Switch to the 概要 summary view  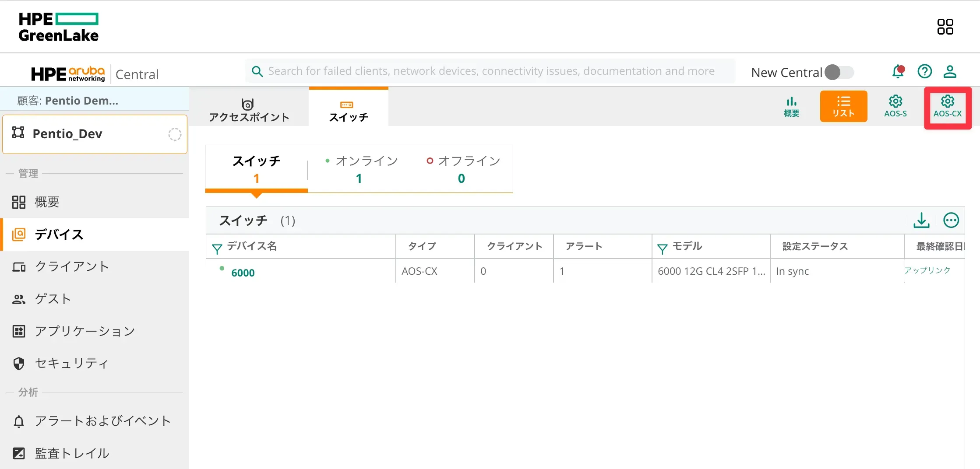(x=791, y=107)
